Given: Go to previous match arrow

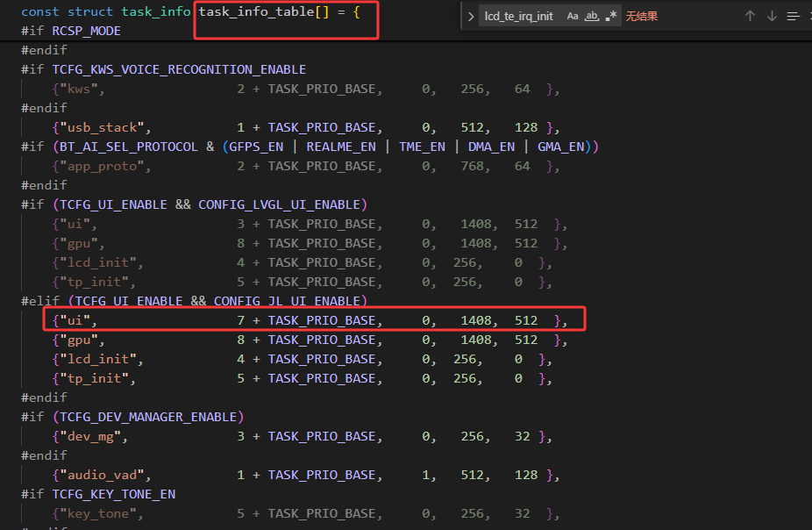Looking at the screenshot, I should coord(750,16).
